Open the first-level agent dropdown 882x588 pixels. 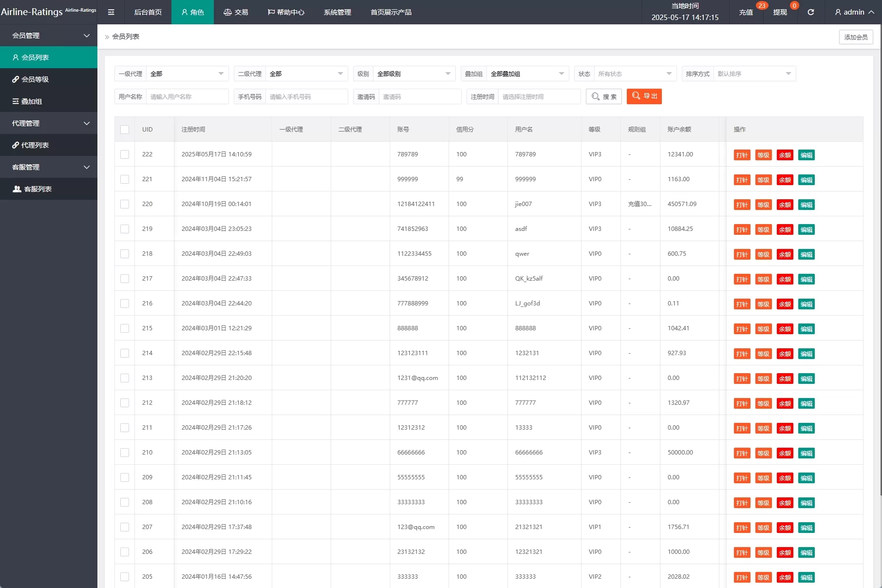[x=187, y=74]
